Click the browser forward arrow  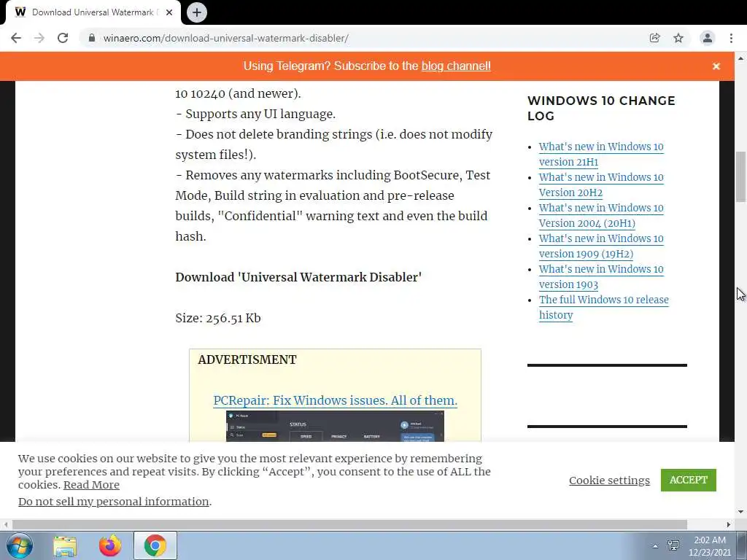click(x=39, y=38)
